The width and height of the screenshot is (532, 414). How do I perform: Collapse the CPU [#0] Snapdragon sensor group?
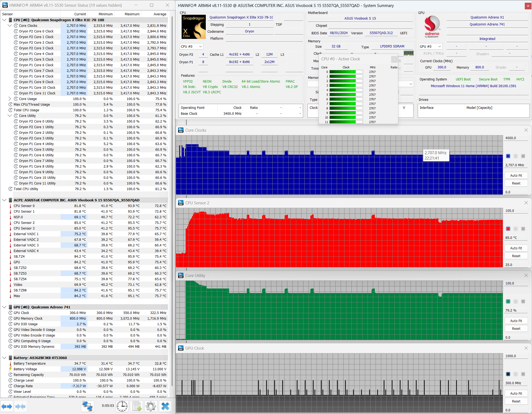tap(4, 20)
